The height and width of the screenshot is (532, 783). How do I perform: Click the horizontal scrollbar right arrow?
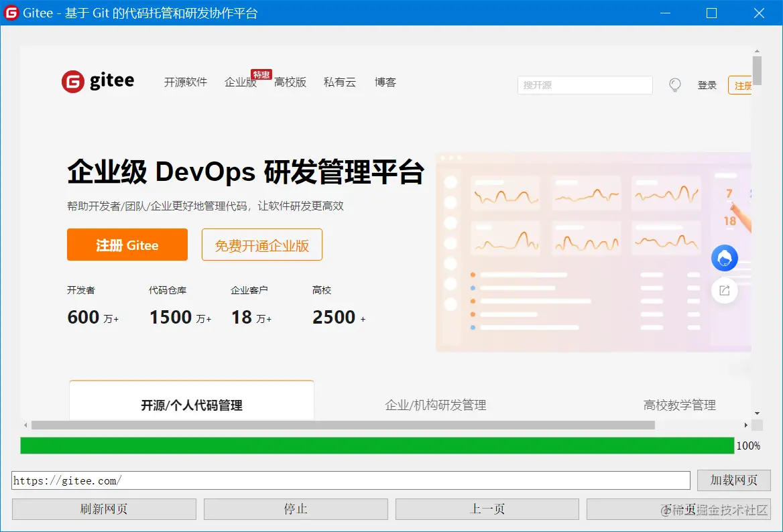pyautogui.click(x=746, y=425)
